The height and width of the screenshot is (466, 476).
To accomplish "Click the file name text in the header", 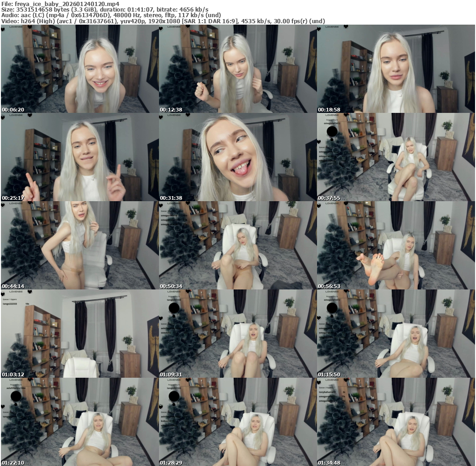I will tap(60, 3).
